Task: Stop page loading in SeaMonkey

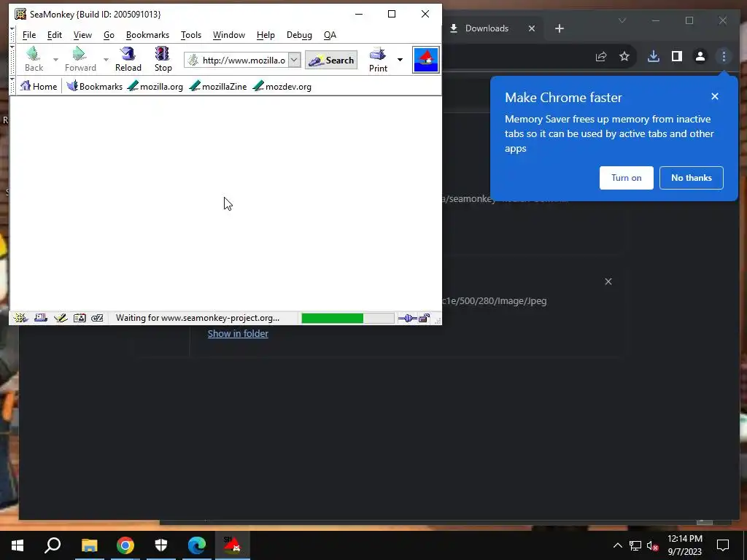Action: [x=163, y=59]
